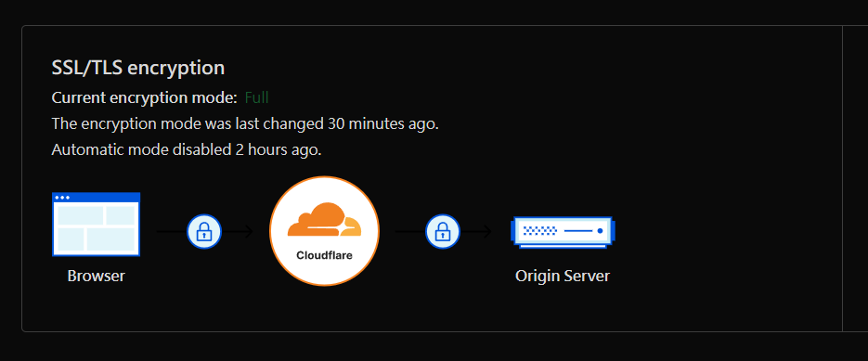Screen dimensions: 868x361
Task: Click the "Cloudflare" wordmark under the cloud
Action: (x=324, y=255)
